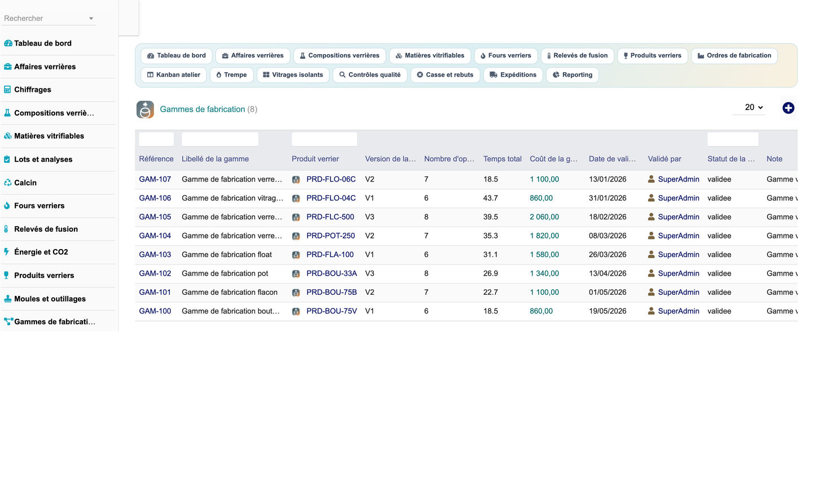Click the Affaires verrières sidebar briefcase icon

[8, 67]
